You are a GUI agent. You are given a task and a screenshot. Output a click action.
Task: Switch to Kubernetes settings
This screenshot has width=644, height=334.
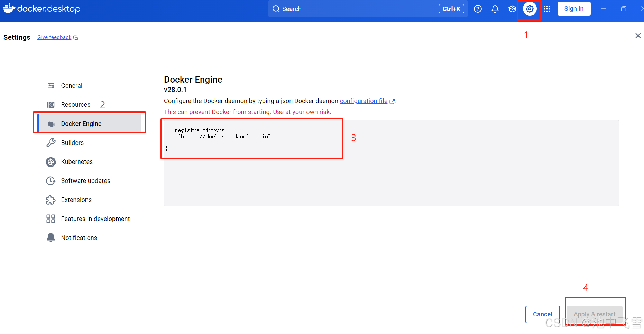click(89, 161)
